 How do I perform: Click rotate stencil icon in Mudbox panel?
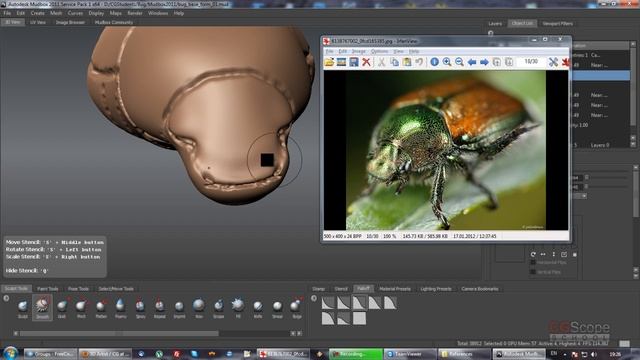pos(533,254)
